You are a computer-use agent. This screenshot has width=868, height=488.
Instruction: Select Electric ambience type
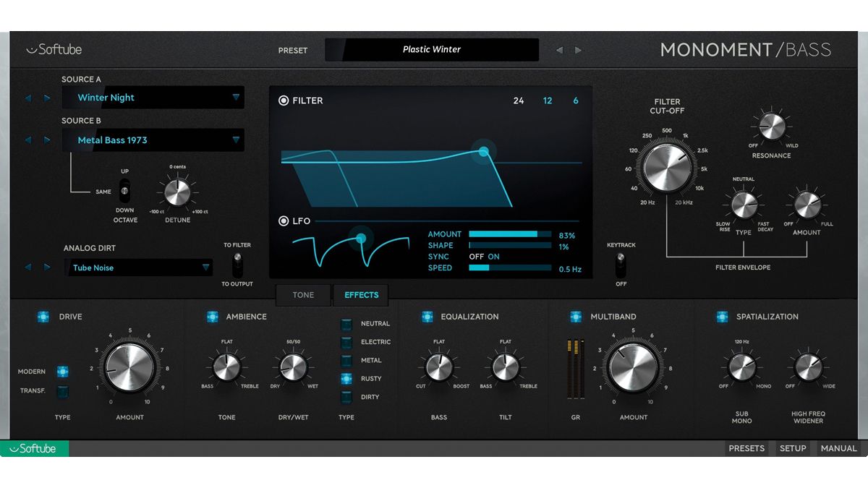pyautogui.click(x=346, y=342)
